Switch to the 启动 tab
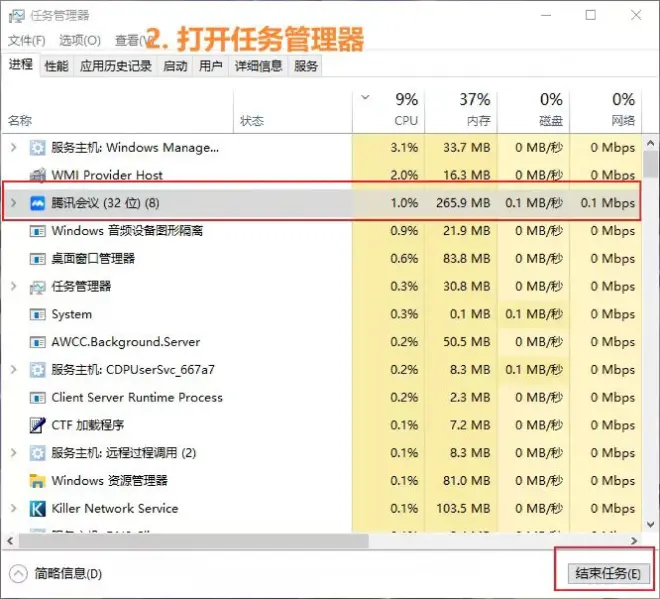 pos(175,66)
